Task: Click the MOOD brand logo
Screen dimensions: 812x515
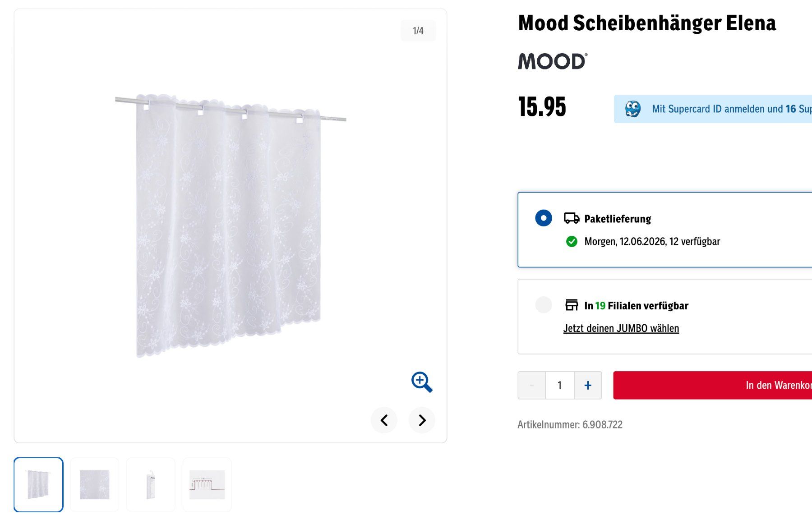Action: tap(553, 61)
